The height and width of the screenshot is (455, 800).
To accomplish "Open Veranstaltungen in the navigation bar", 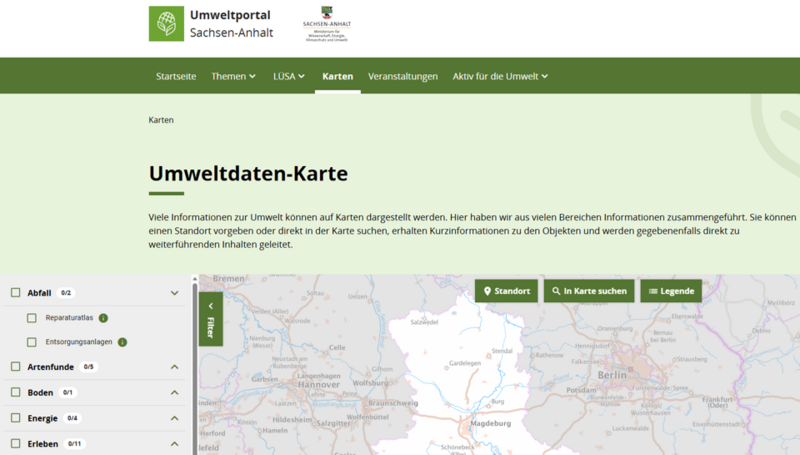I will coord(403,76).
